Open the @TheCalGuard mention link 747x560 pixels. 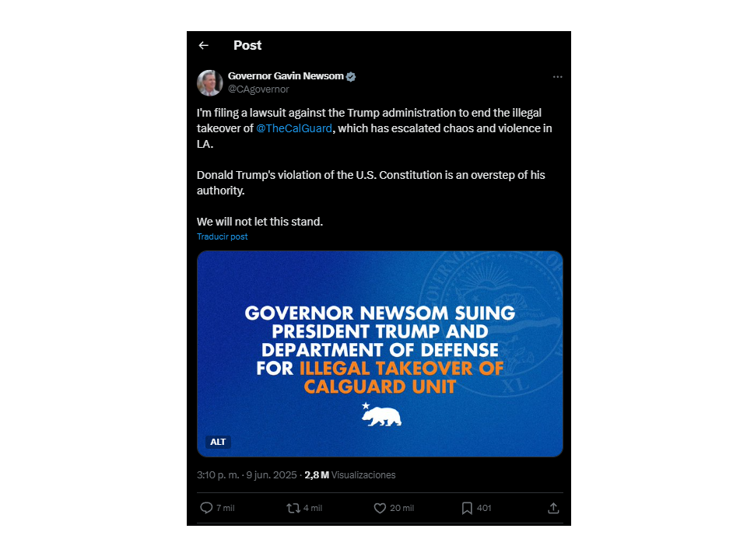(x=294, y=128)
